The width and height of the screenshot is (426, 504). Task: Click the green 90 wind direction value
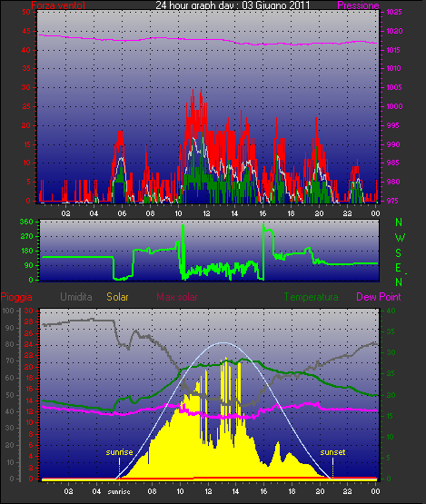(x=29, y=265)
